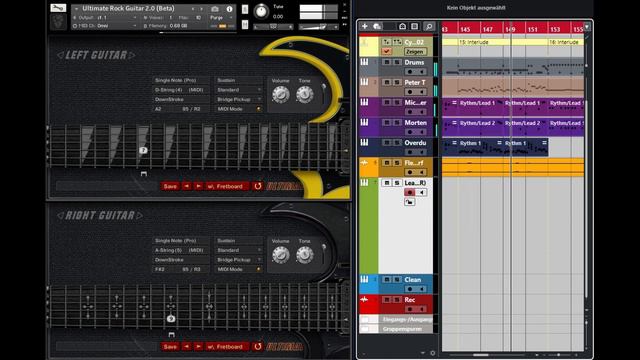Solo the Peter T track
This screenshot has width=640, height=360.
click(397, 82)
